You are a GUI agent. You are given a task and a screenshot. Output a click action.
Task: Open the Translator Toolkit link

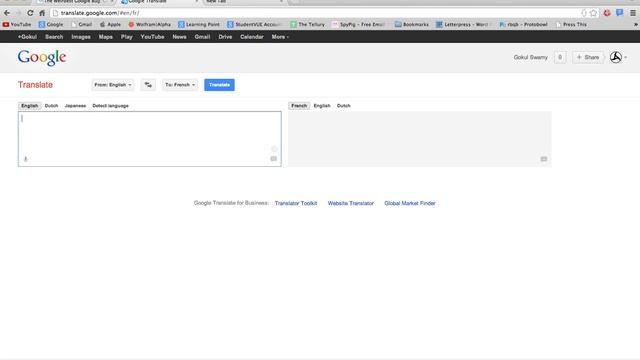click(x=296, y=203)
